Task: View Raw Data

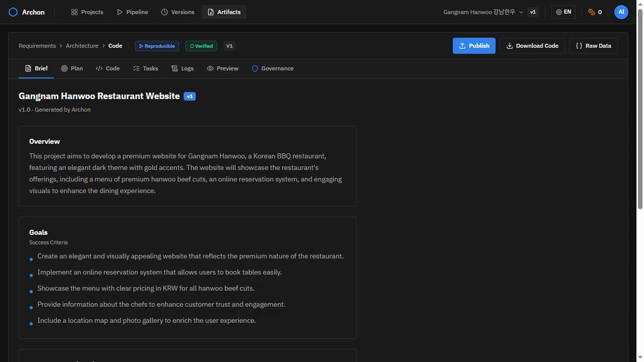Action: [x=593, y=46]
